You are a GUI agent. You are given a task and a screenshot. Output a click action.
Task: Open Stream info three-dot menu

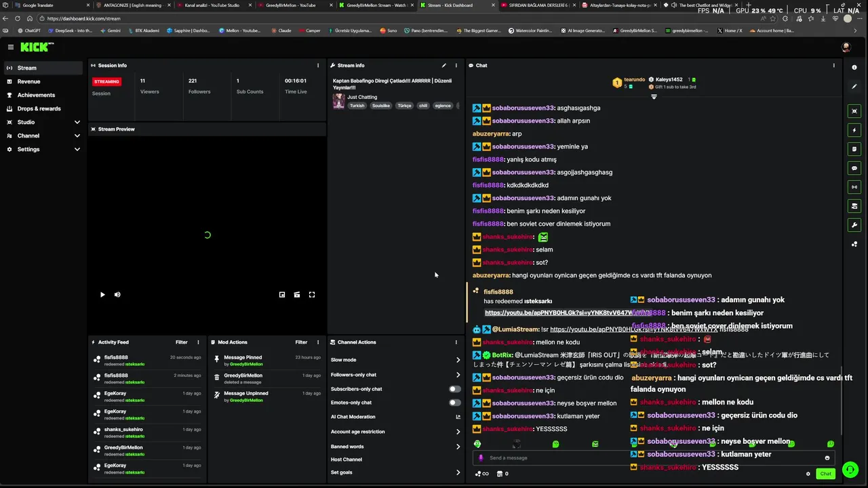pyautogui.click(x=456, y=66)
